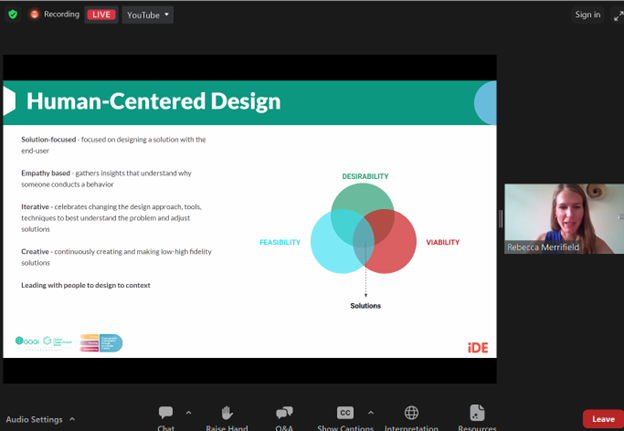The width and height of the screenshot is (624, 431).
Task: Click the Human-Centered Design slide title
Action: 154,101
